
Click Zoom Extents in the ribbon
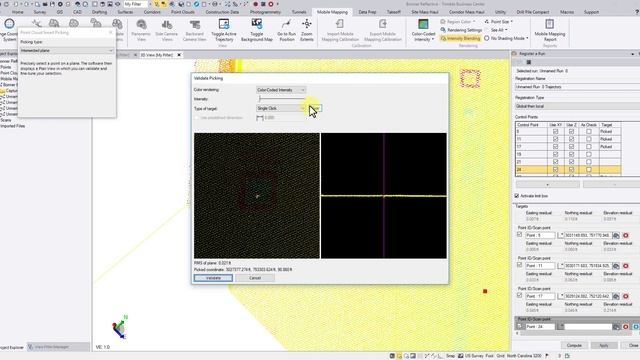click(307, 30)
